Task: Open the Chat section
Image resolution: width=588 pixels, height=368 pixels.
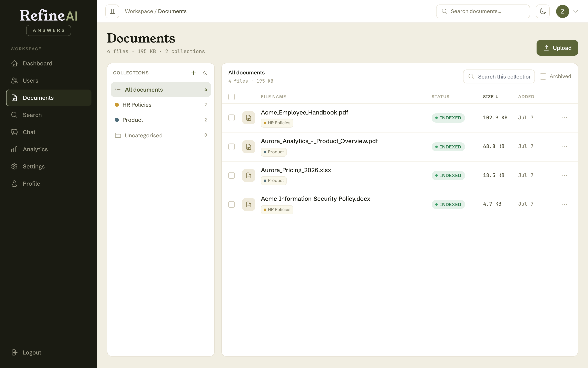Action: tap(49, 132)
